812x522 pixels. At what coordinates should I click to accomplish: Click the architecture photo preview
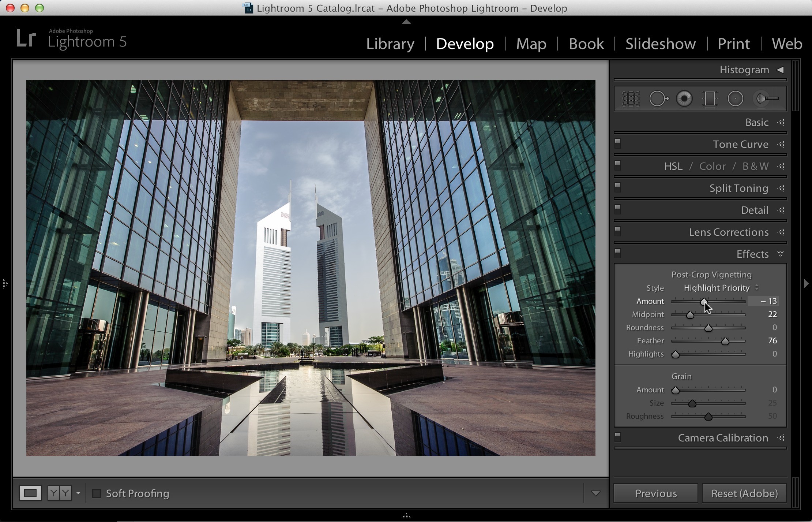(x=311, y=268)
